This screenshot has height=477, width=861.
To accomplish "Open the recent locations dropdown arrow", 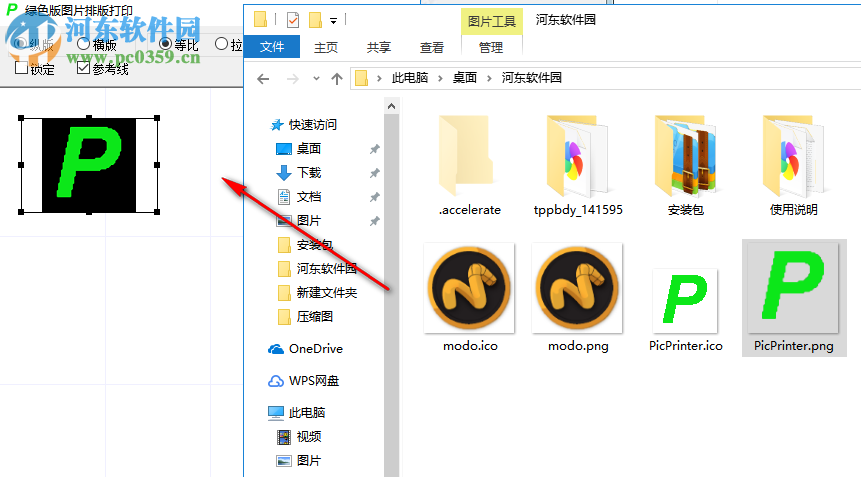I will 316,78.
